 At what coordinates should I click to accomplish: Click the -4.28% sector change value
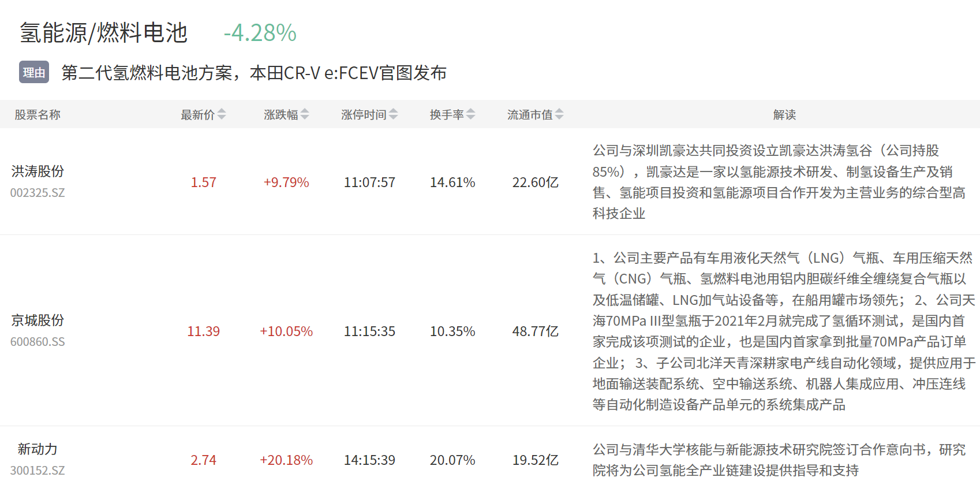(260, 33)
